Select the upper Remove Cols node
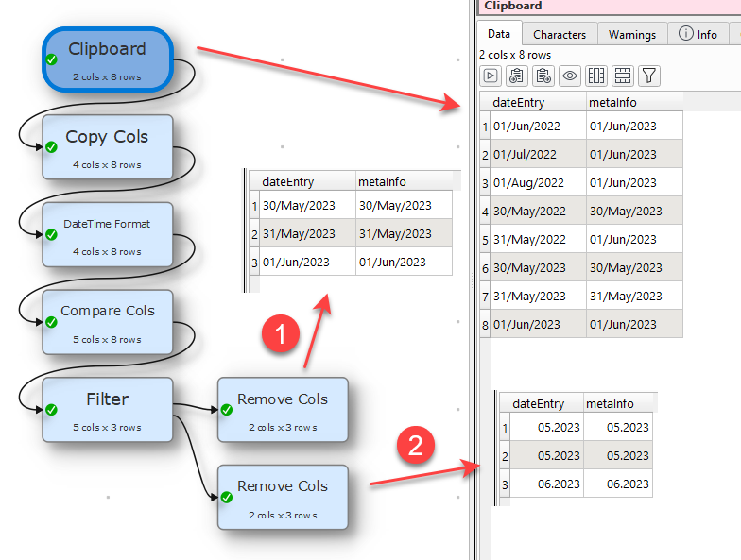This screenshot has width=741, height=560. [x=283, y=410]
